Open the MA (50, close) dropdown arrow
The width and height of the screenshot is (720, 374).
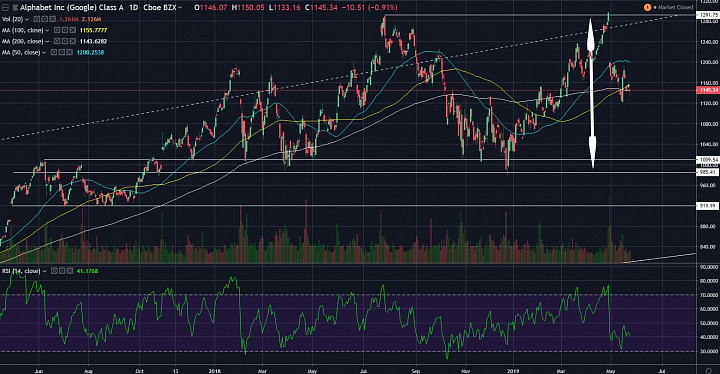tap(44, 52)
